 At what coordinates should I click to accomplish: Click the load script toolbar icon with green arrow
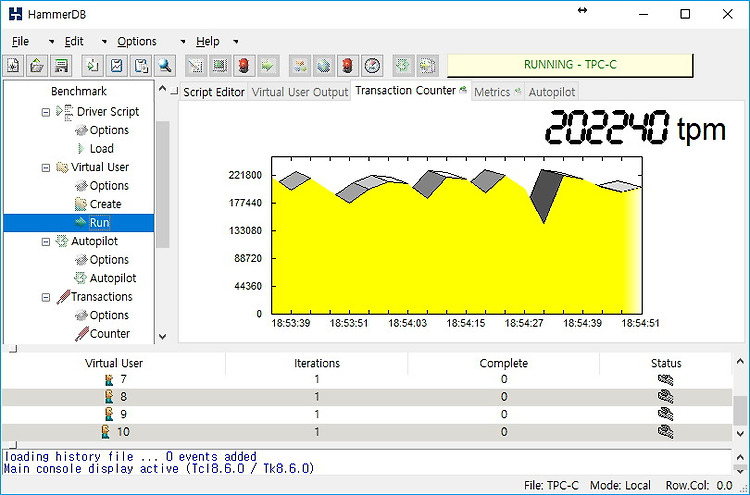coord(92,65)
